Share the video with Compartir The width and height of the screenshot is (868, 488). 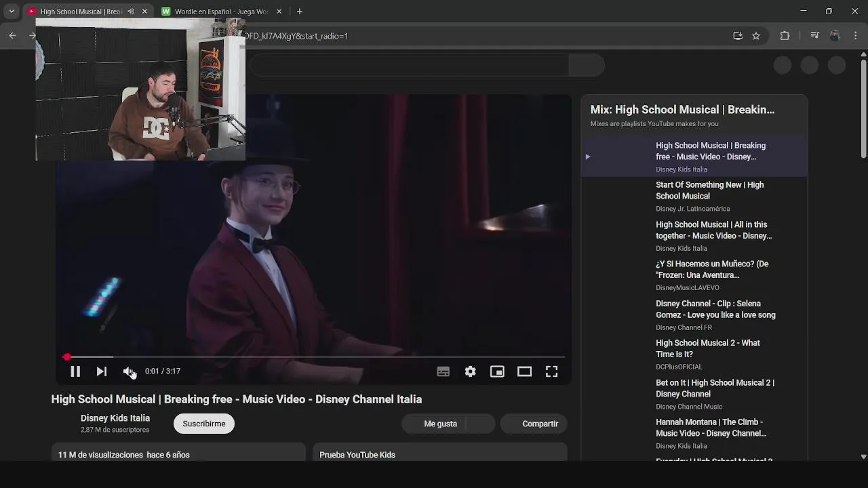pos(534,424)
